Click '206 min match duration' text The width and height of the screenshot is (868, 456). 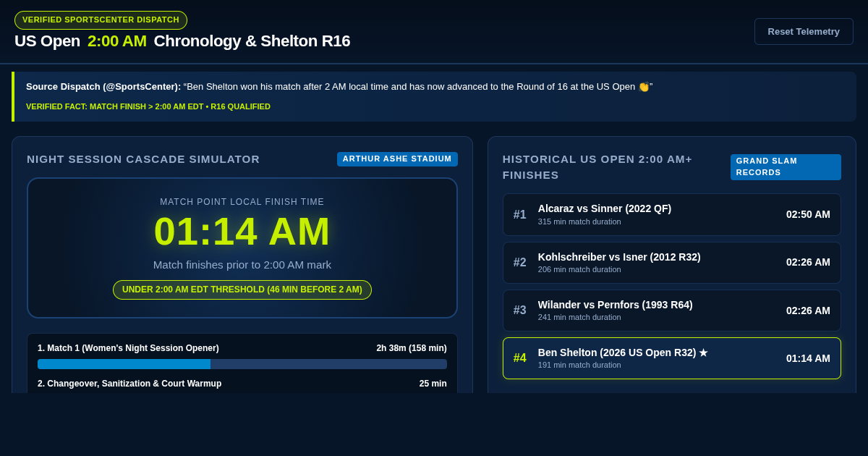[x=579, y=269]
